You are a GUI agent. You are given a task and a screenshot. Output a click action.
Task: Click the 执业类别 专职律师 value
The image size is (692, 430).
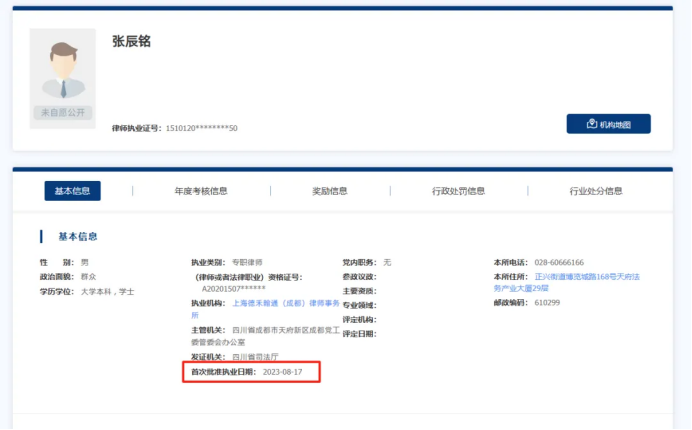coord(249,262)
